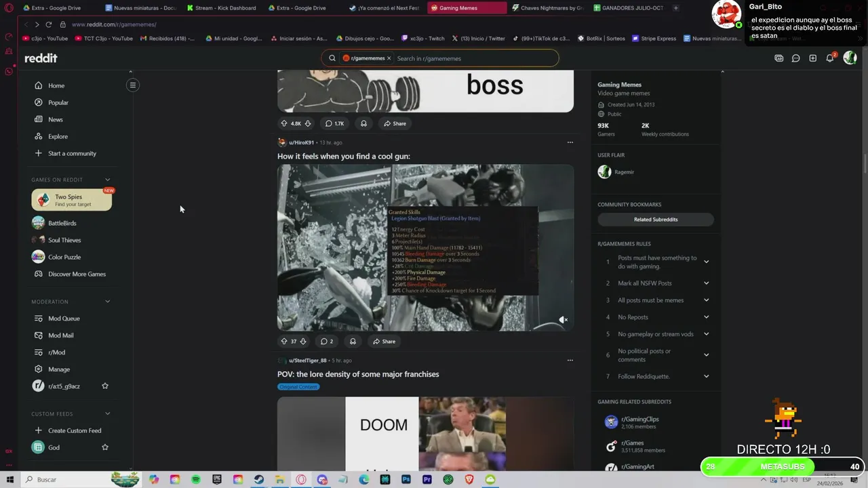Open Two Spies game
This screenshot has height=488, width=868.
pos(71,200)
